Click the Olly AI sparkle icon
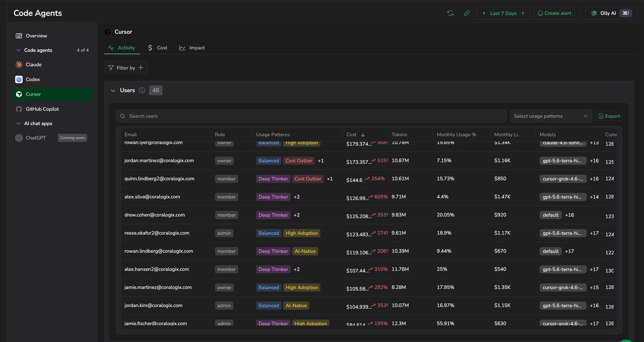Viewport: 644px width, 342px height. 594,13
